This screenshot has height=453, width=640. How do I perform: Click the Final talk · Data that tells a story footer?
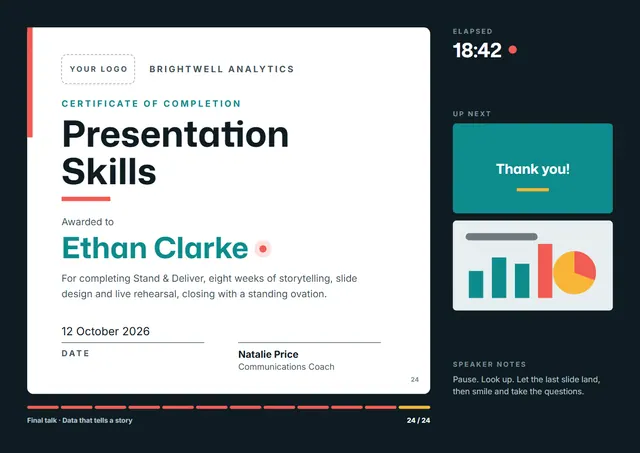point(80,420)
